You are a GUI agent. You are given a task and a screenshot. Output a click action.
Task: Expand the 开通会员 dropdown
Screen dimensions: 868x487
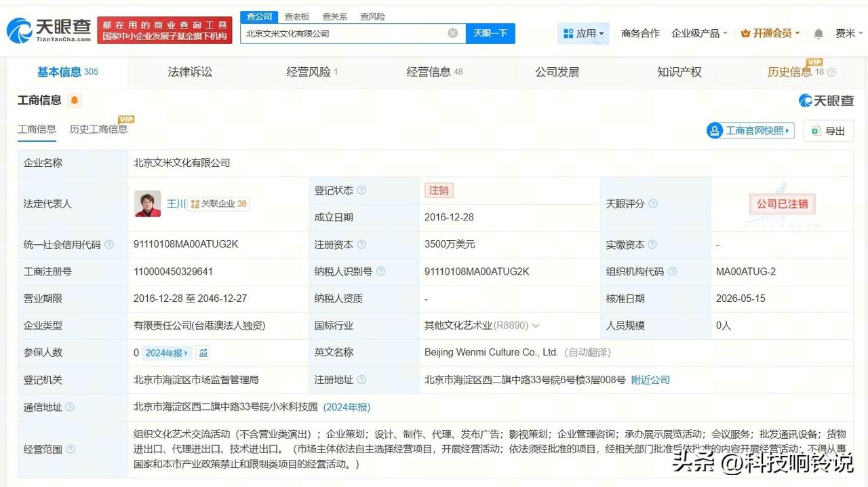point(770,33)
